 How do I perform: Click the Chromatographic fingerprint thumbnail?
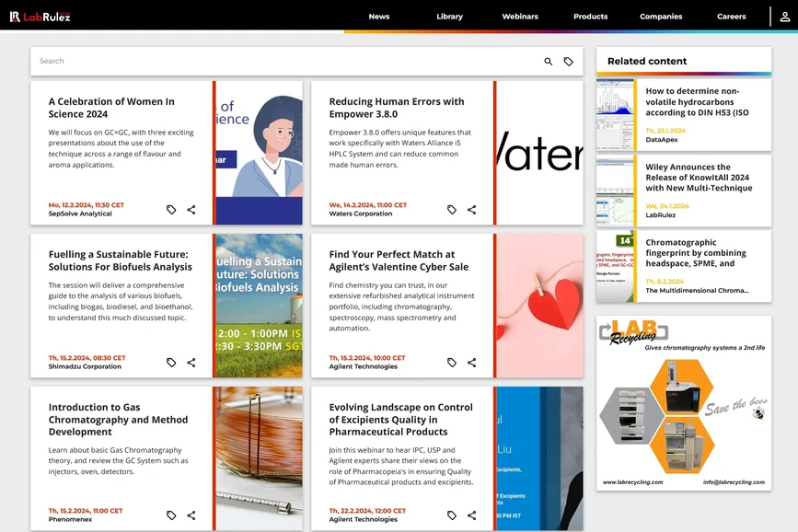pos(615,266)
